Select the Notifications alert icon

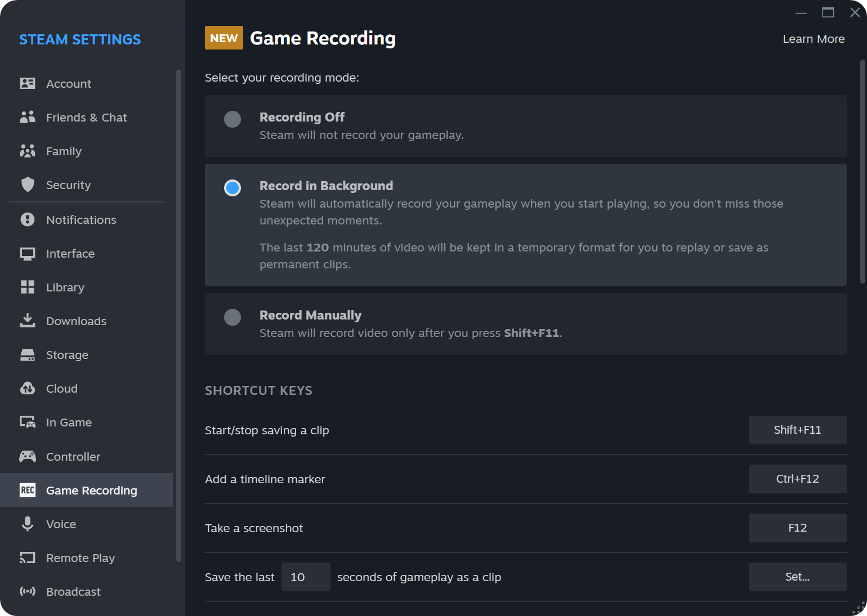click(x=27, y=219)
